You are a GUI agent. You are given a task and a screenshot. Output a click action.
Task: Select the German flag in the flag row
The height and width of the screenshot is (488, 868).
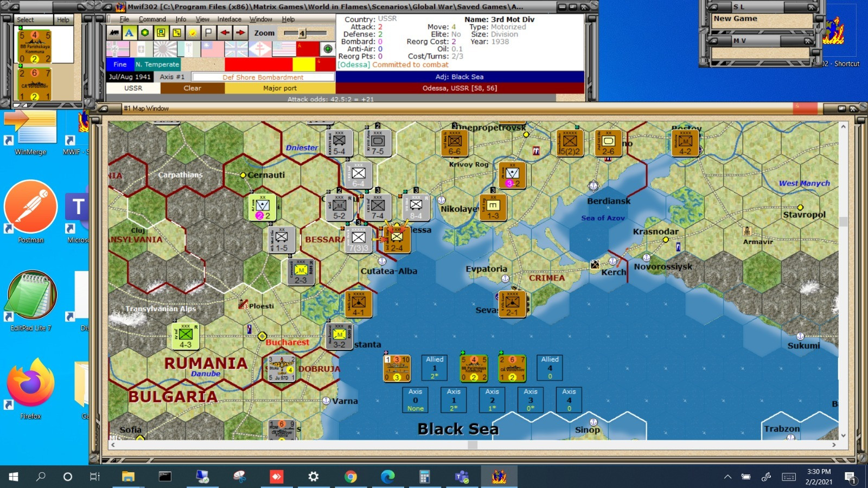118,49
